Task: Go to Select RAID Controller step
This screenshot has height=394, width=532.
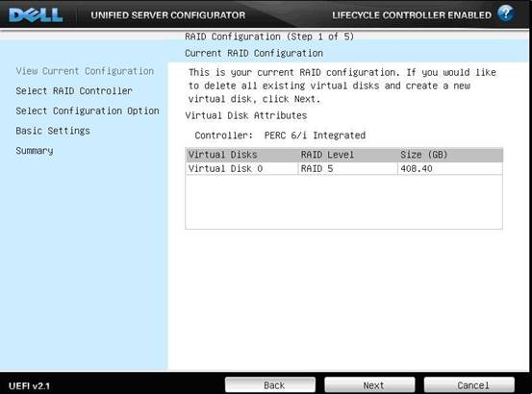Action: click(x=74, y=90)
